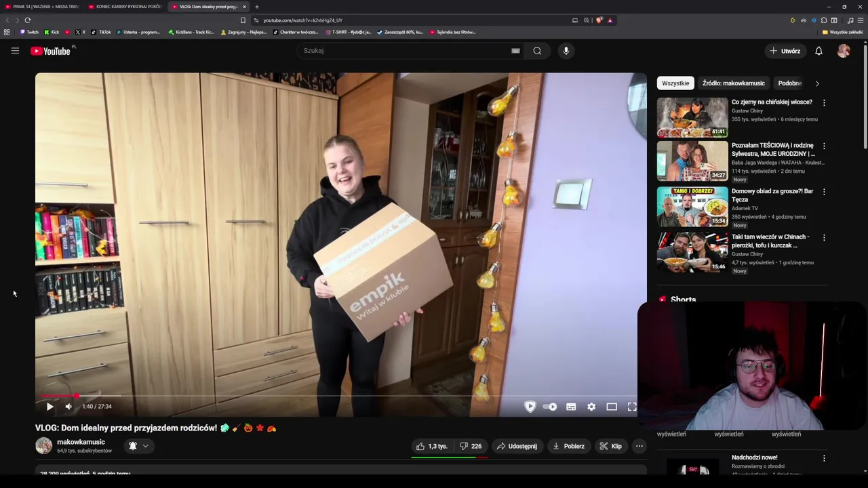Viewport: 868px width, 488px height.
Task: Click the Udostępnij share button
Action: [517, 446]
